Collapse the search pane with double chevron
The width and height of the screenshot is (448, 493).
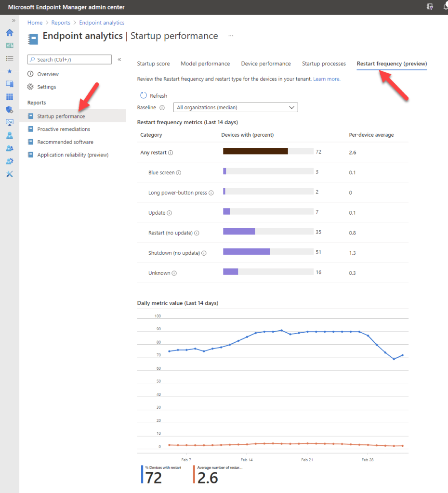click(119, 59)
